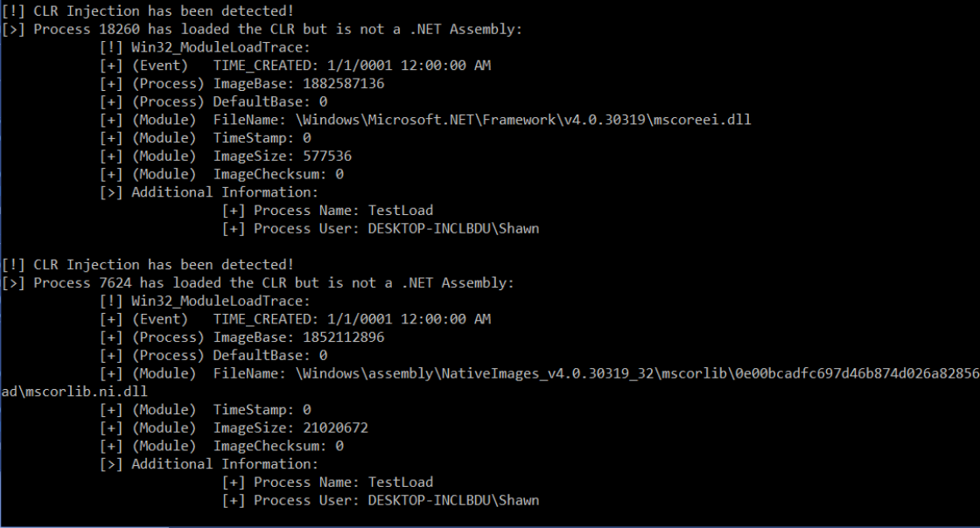Click the Process 7624 loaded CLR line
This screenshot has height=528, width=980.
coord(258,282)
